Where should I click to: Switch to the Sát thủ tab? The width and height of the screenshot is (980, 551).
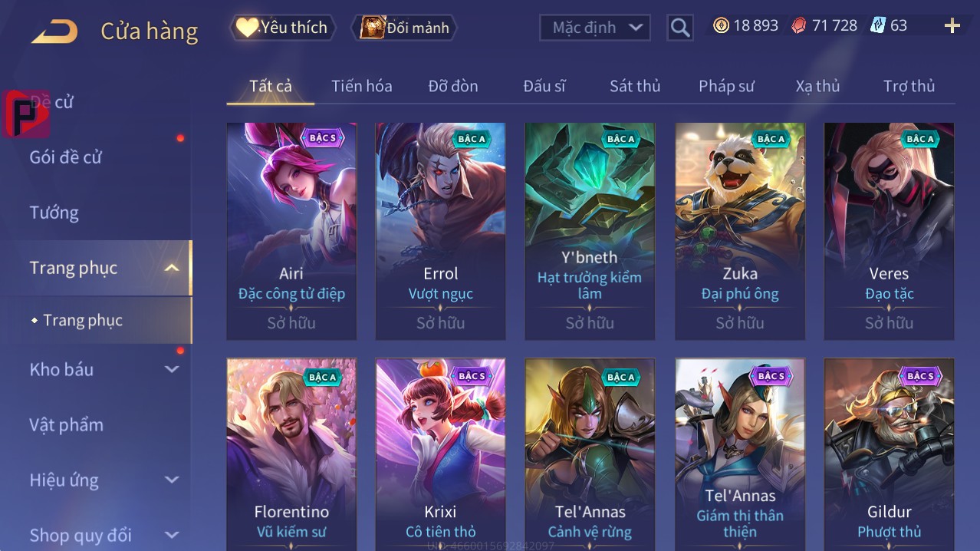coord(635,86)
